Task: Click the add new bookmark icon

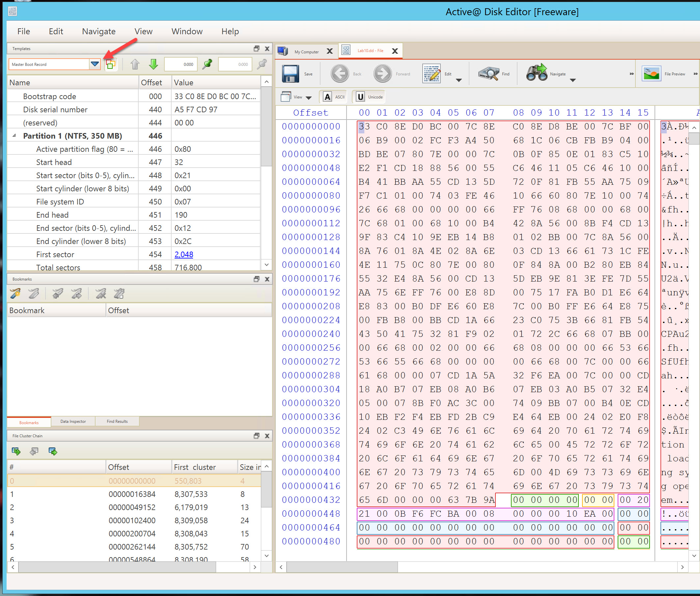Action: [x=15, y=294]
